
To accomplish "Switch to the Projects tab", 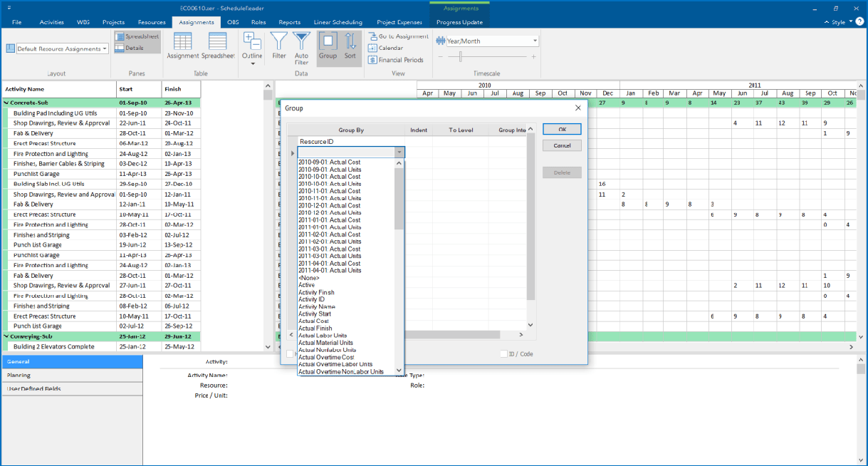I will 113,22.
